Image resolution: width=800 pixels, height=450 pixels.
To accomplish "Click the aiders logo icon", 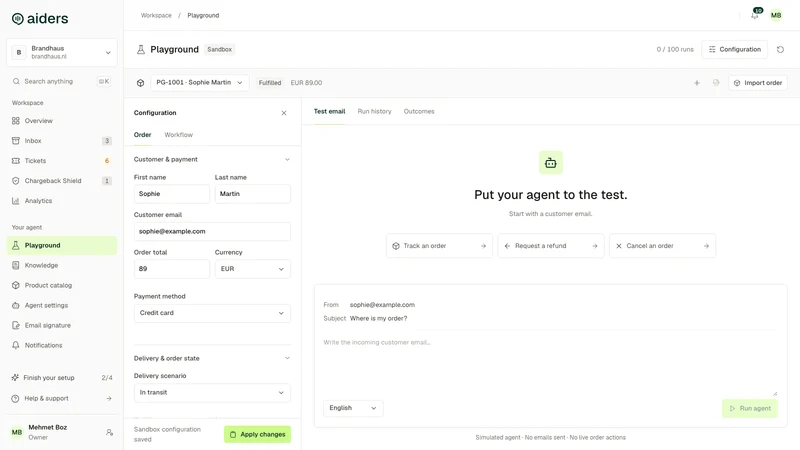I will coord(18,19).
